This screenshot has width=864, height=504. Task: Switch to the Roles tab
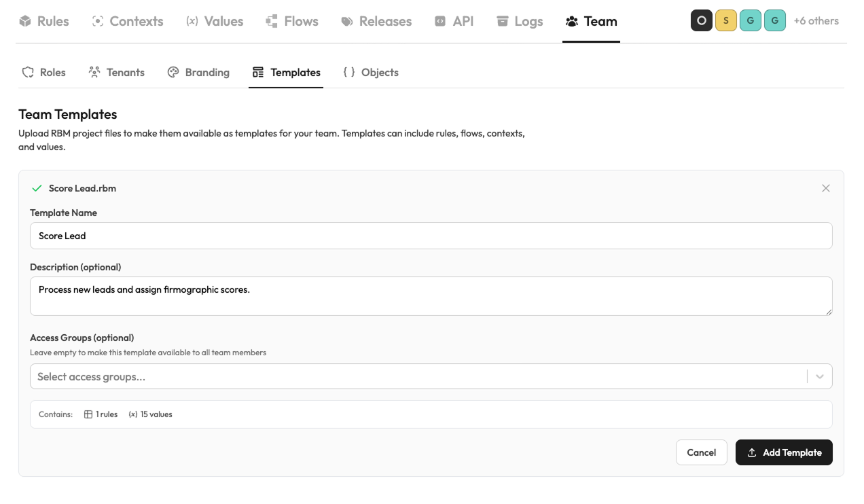pyautogui.click(x=43, y=72)
